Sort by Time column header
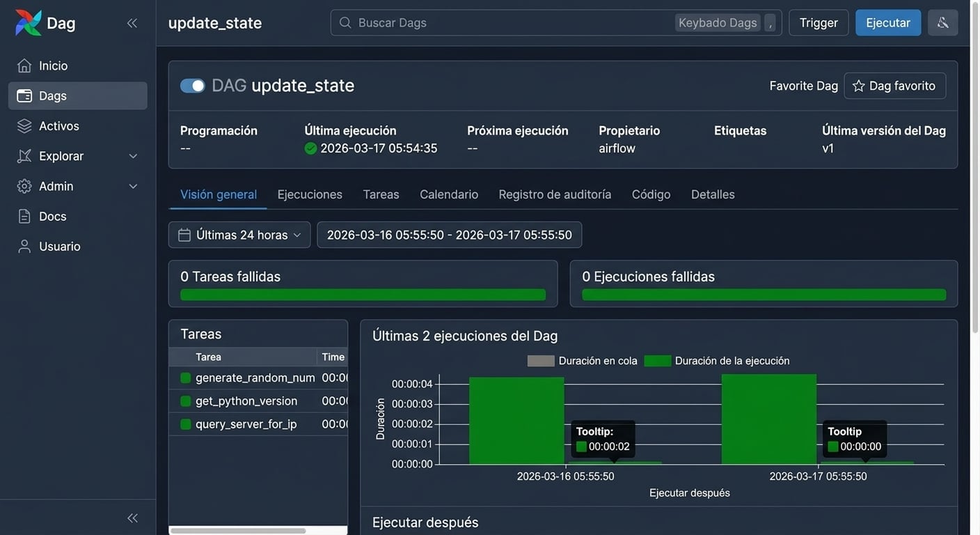 pos(333,357)
